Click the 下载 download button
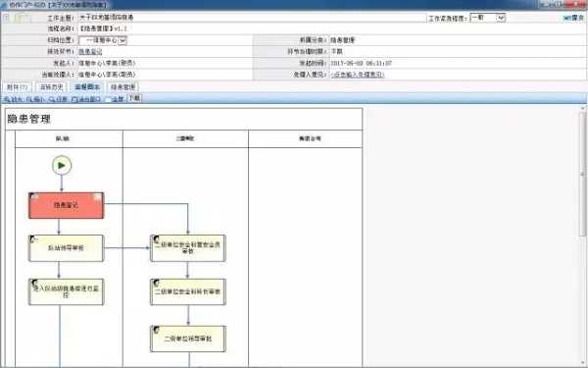588x368 pixels. click(134, 98)
